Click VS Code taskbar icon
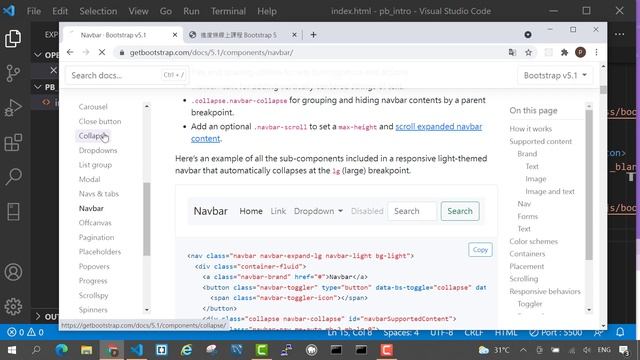This screenshot has width=640, height=360. (137, 350)
